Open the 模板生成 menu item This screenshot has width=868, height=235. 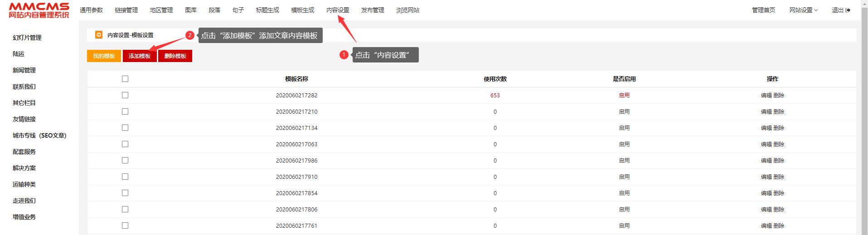[x=302, y=10]
